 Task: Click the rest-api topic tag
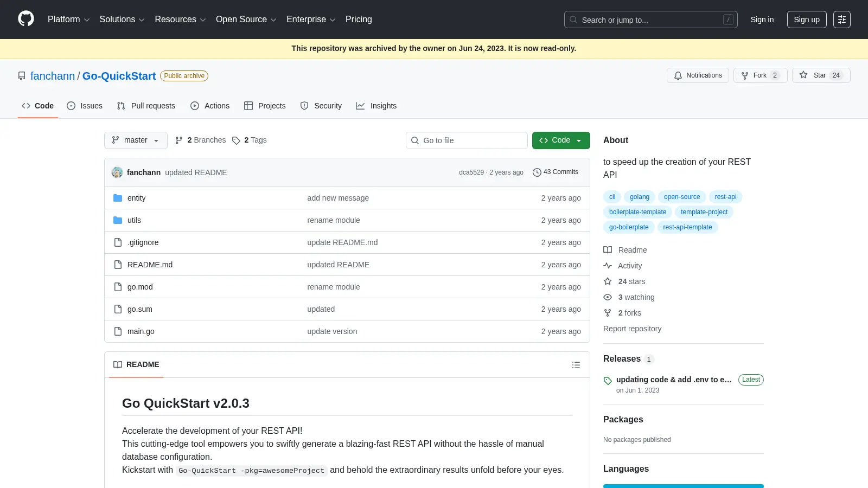(725, 197)
